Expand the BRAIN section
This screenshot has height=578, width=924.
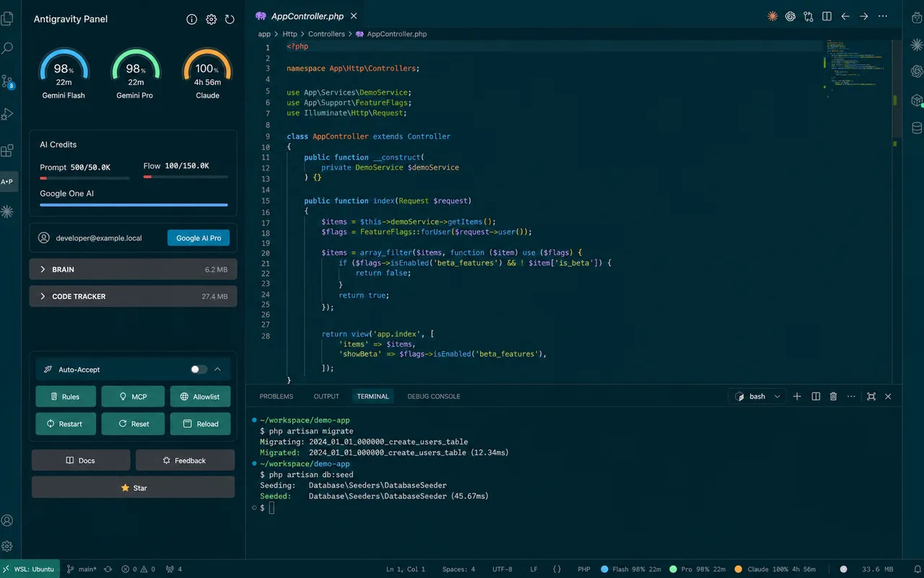coord(133,269)
